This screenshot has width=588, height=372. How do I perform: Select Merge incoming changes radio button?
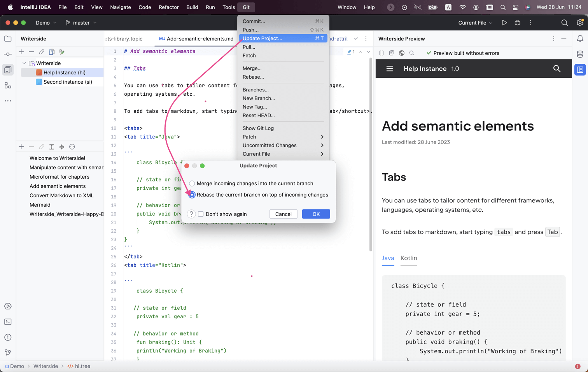coord(192,183)
